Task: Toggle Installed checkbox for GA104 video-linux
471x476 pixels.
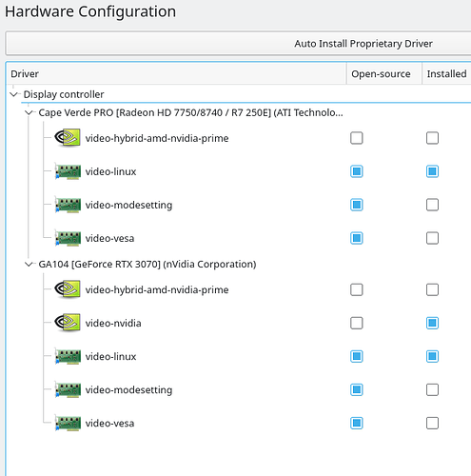Action: [x=432, y=356]
